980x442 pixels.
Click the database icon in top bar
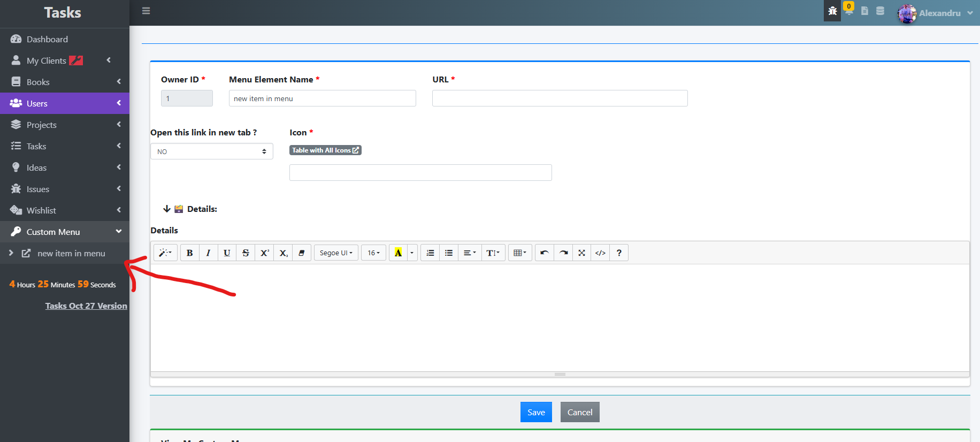[x=880, y=11]
